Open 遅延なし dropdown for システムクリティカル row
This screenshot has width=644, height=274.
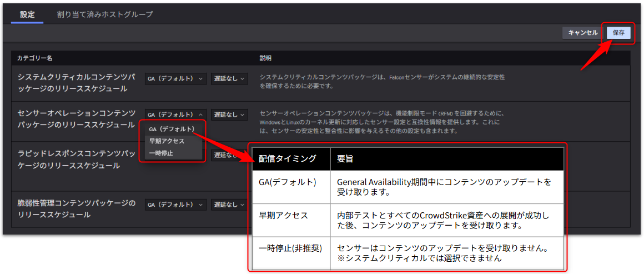point(229,78)
